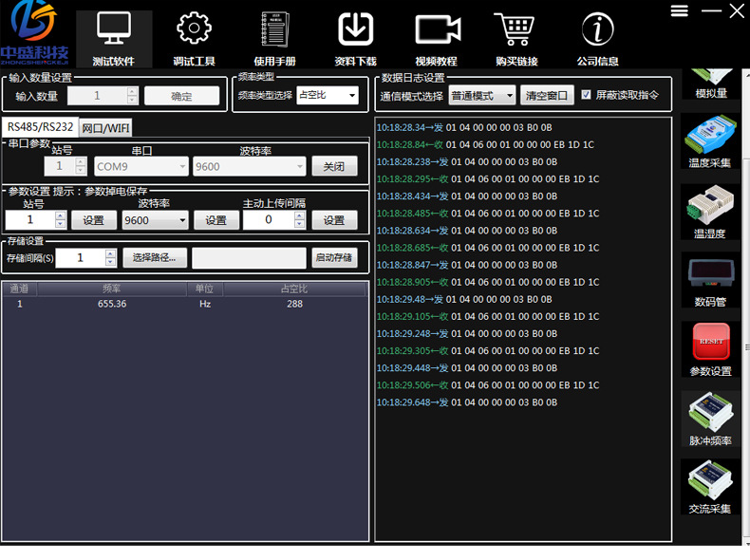Click log line 10:18:28.905 收
The image size is (750, 560).
[488, 282]
